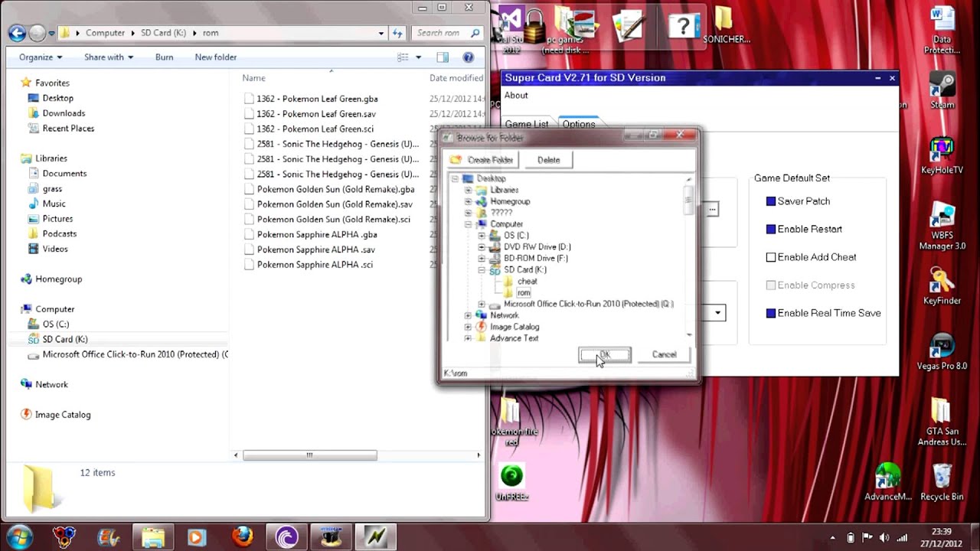Screen dimensions: 980x551
Task: Open Vegas Pro 8.0 desktop icon
Action: point(942,352)
